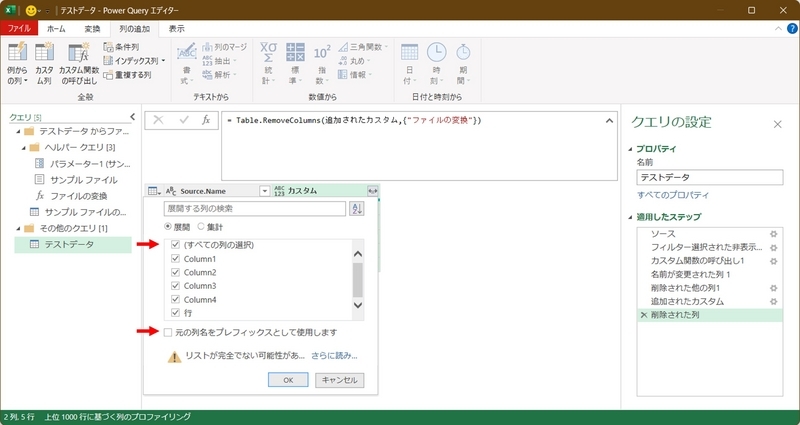Image resolution: width=800 pixels, height=425 pixels.
Task: Collapse the queries pane with chevron
Action: (133, 117)
